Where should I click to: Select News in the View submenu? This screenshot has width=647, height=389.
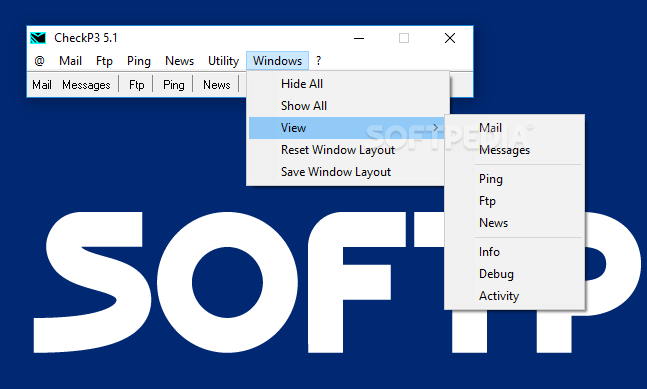(515, 223)
